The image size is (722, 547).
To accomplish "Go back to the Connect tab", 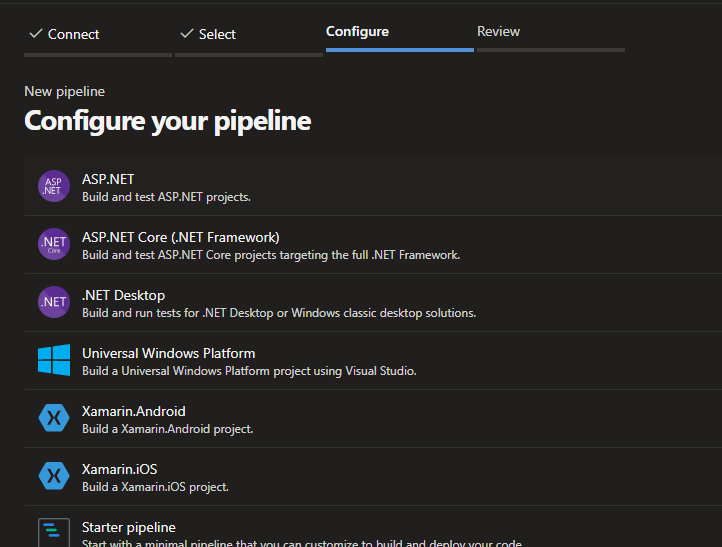I will 74,34.
